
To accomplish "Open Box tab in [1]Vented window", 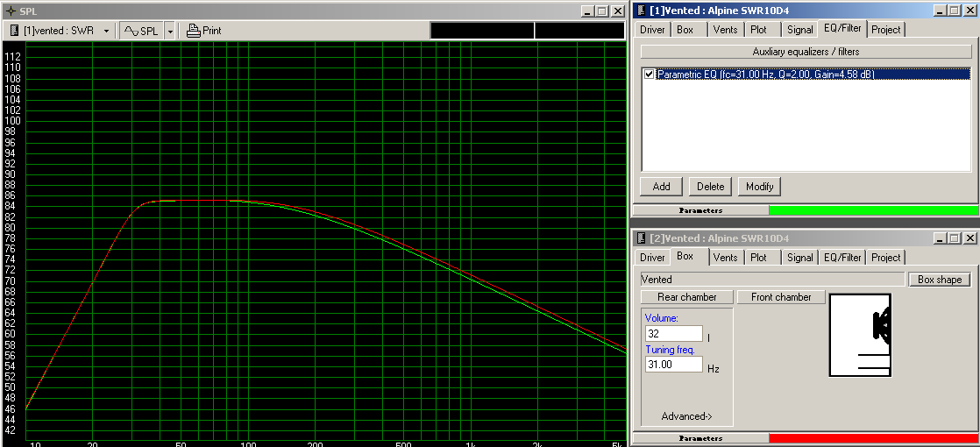I will 685,30.
